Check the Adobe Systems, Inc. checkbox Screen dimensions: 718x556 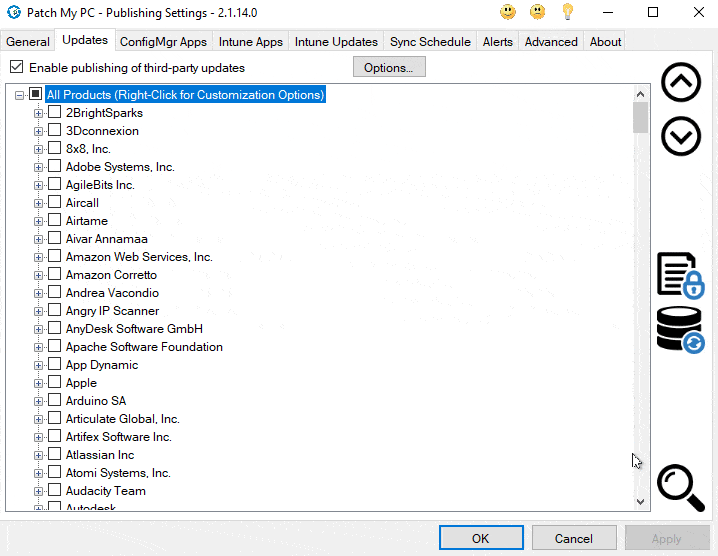[x=54, y=166]
